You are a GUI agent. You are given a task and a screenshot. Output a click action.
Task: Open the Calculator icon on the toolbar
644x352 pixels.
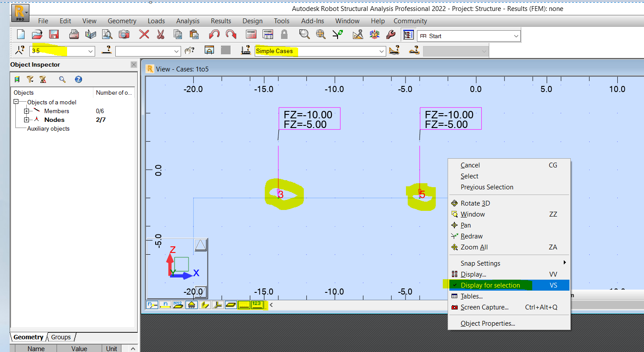coord(251,34)
